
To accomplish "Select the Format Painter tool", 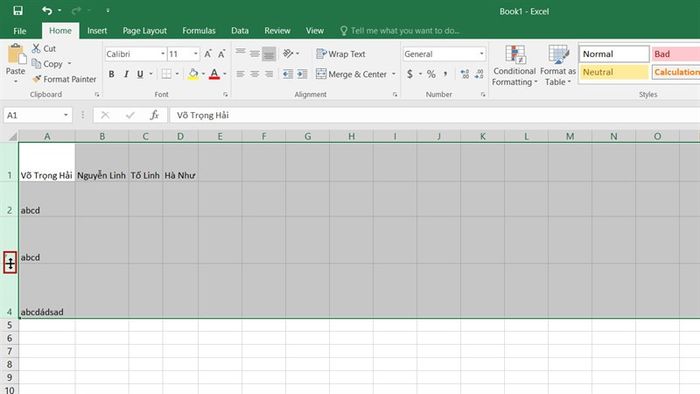I will (64, 79).
